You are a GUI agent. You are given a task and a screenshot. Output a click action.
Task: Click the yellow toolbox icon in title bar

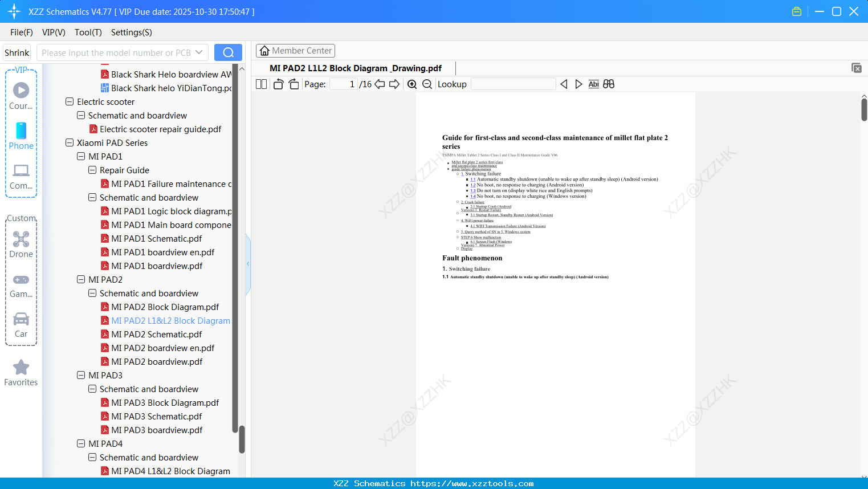[797, 11]
